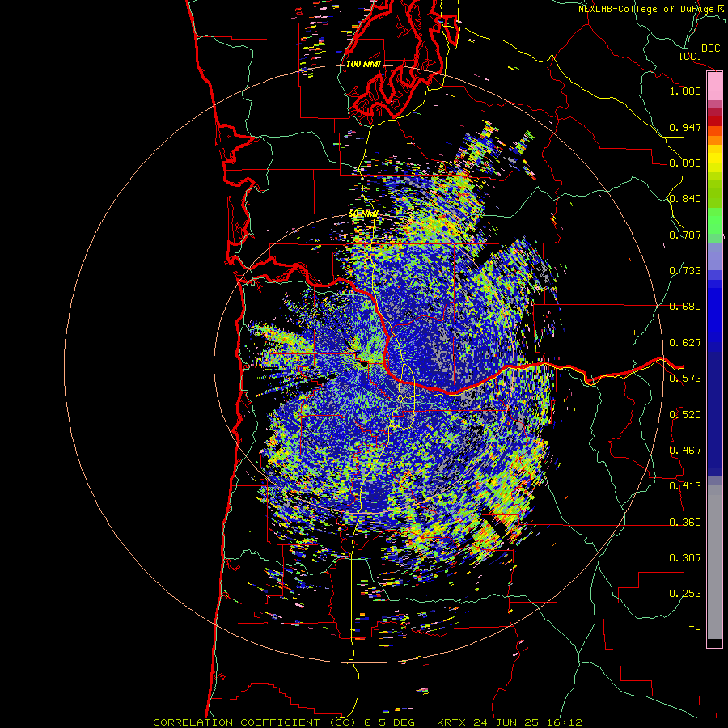Click the 100 NMI range ring label
This screenshot has height=728, width=728.
(363, 64)
